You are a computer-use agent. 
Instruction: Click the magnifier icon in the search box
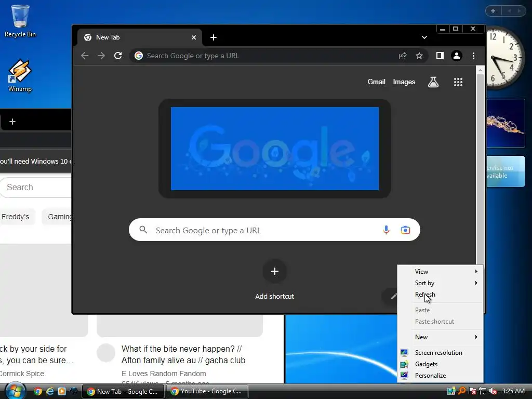(143, 230)
